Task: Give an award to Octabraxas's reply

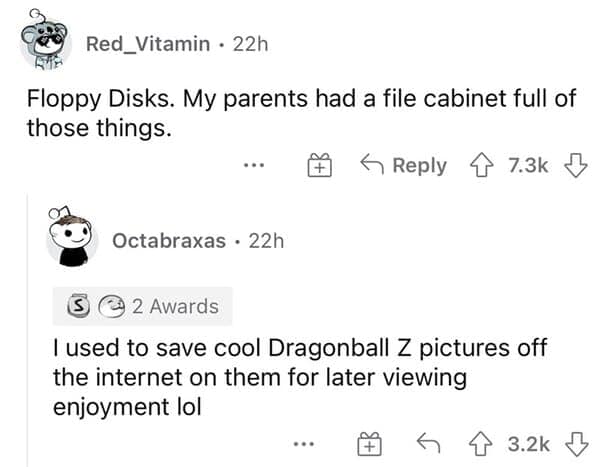Action: pyautogui.click(x=367, y=439)
